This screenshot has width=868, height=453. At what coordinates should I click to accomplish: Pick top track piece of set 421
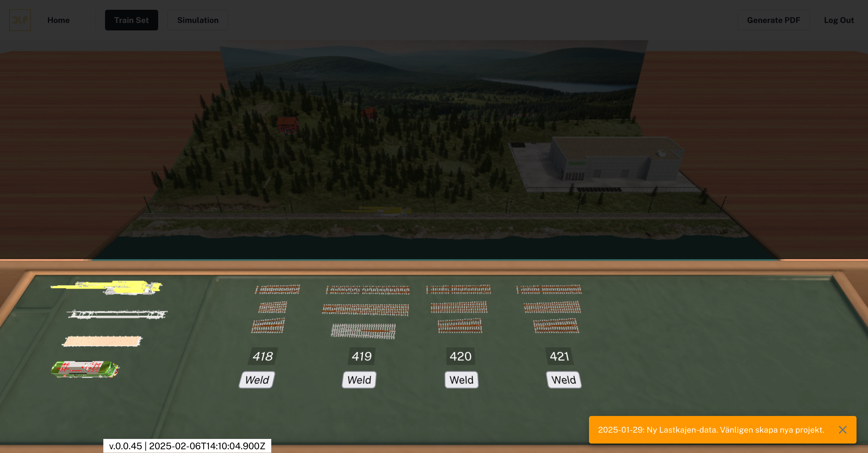549,290
